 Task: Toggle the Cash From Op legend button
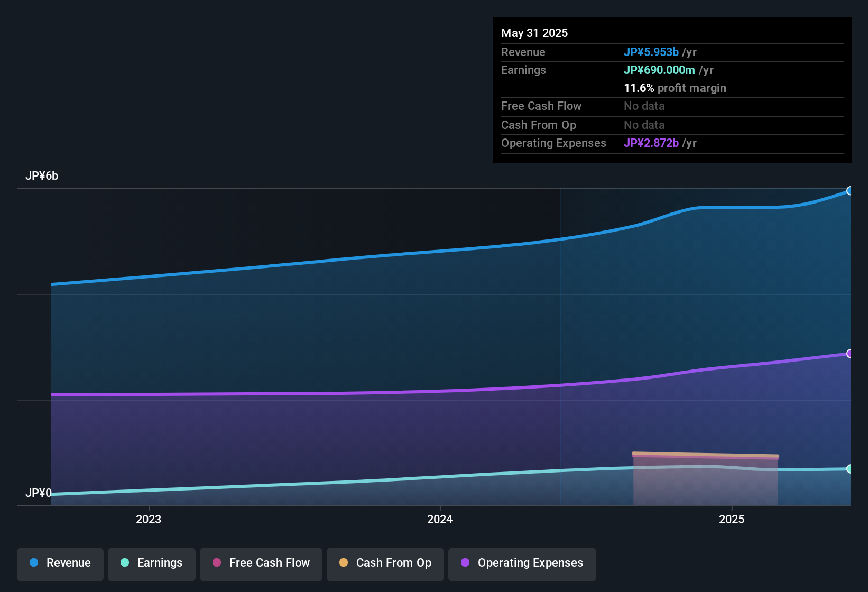[x=385, y=564]
